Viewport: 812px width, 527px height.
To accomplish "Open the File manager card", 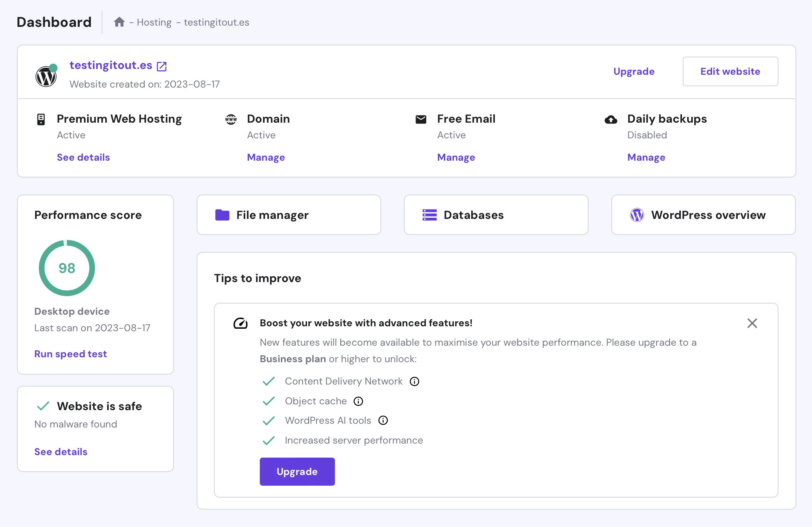I will (289, 215).
